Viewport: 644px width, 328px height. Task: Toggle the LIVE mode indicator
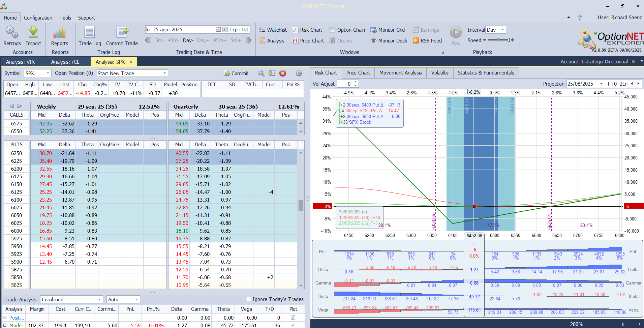[x=244, y=30]
